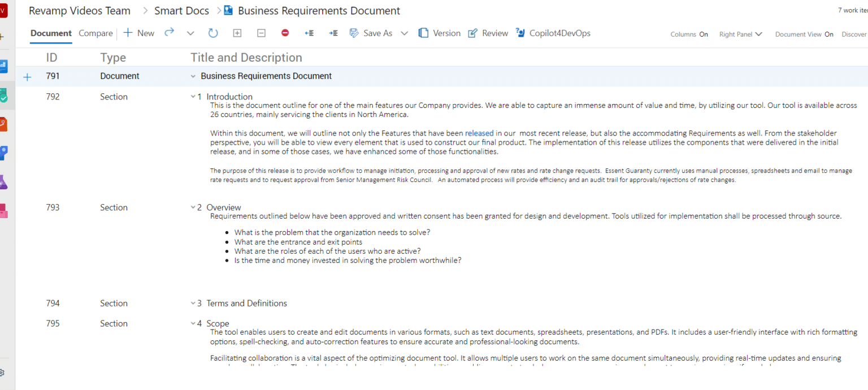The height and width of the screenshot is (390, 868).
Task: Select the Document tab
Action: click(50, 33)
